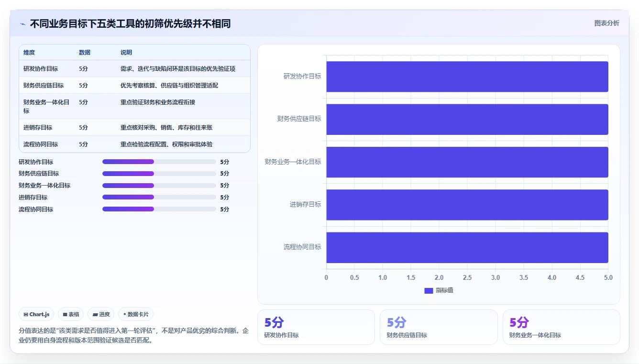
Task: Click the 研发协作目标 progress bar
Action: tap(159, 162)
